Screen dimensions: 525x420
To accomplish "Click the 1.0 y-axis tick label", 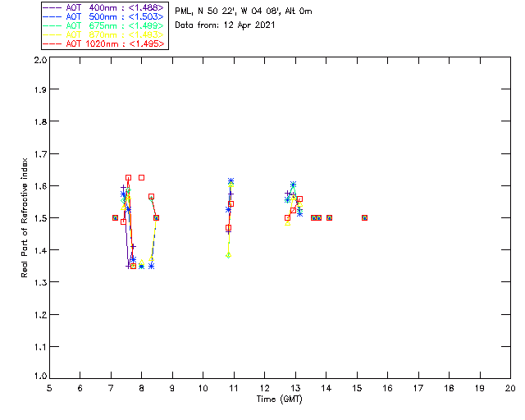I will 40,376.
